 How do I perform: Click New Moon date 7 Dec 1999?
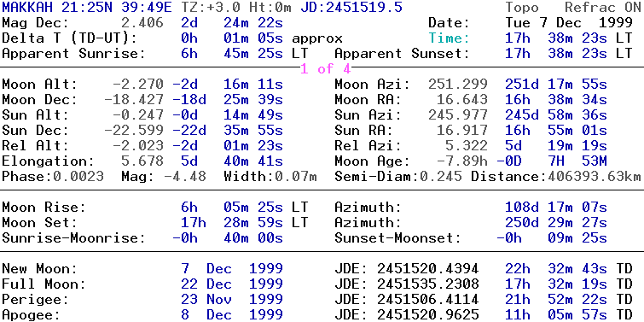(232, 268)
